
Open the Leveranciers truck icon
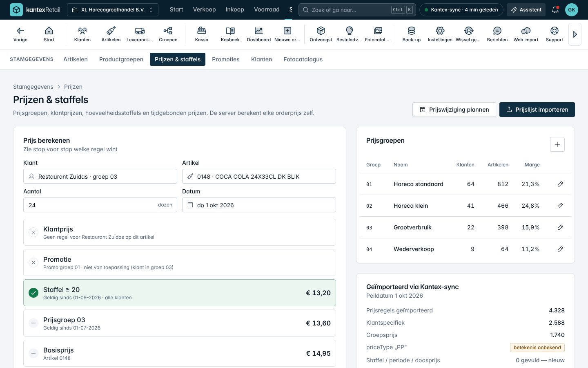(140, 34)
